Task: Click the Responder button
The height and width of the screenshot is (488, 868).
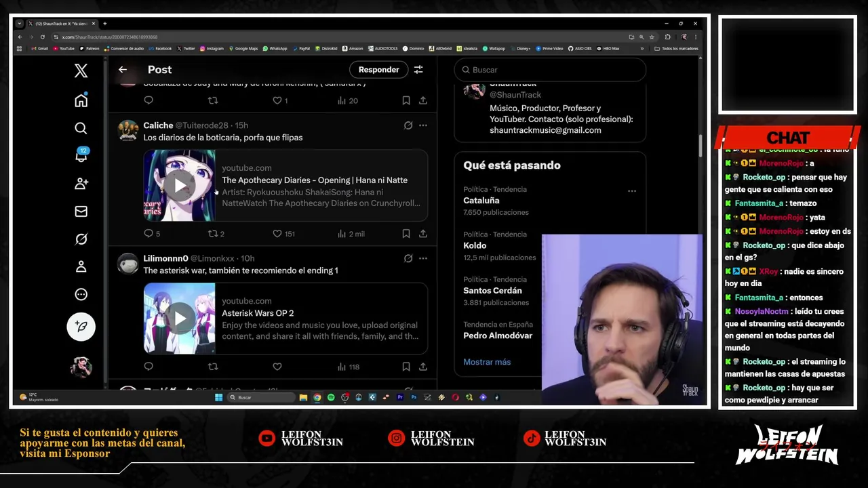Action: pos(378,70)
